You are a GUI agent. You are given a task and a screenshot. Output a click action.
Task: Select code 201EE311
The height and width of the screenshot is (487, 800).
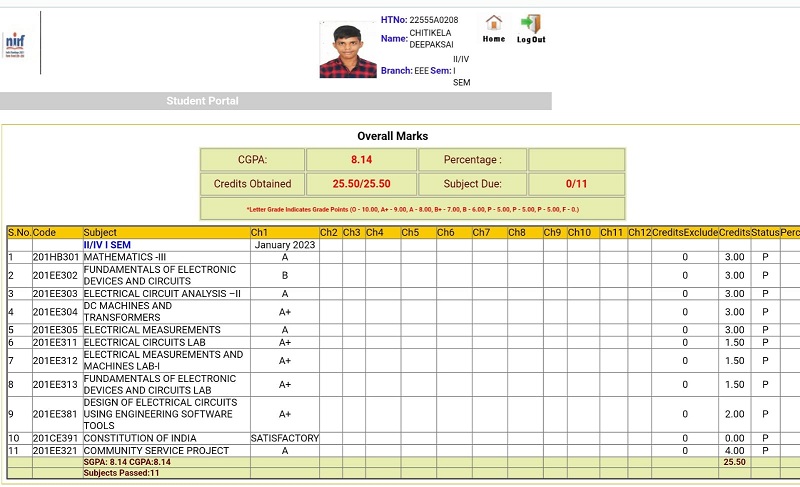56,342
